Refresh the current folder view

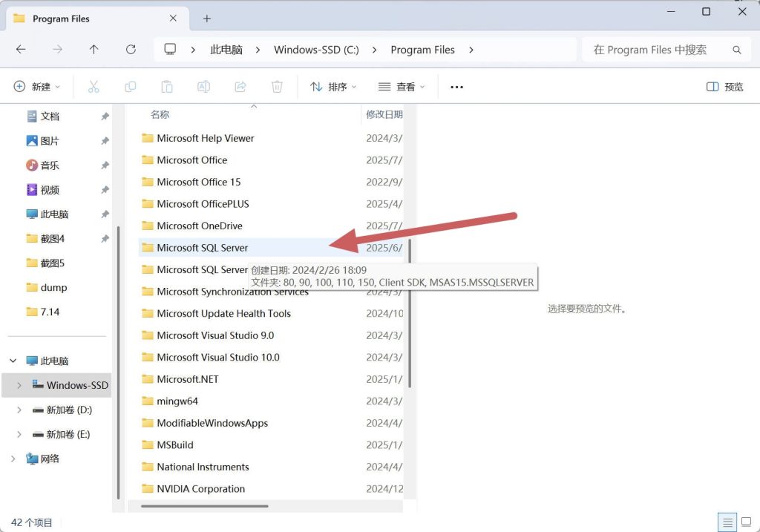click(x=131, y=50)
